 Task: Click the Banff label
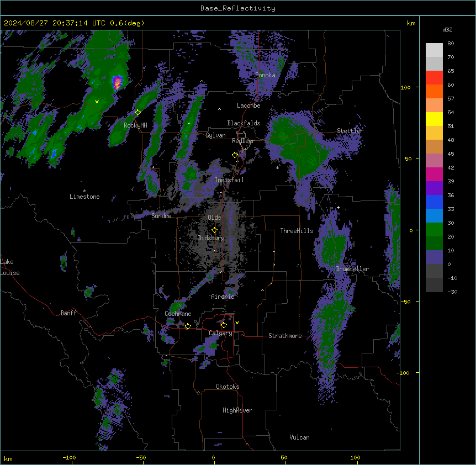tap(68, 313)
